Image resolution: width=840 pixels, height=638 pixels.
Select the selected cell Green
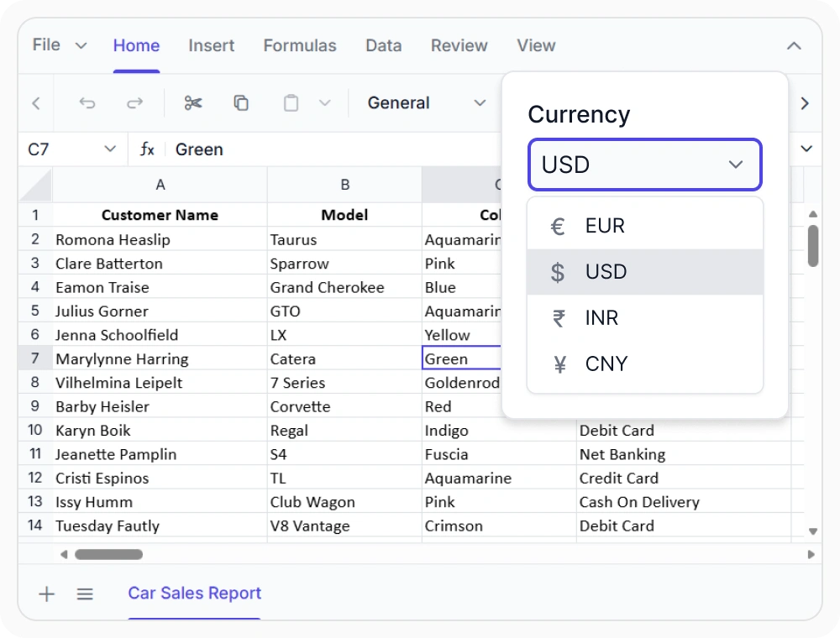[462, 358]
